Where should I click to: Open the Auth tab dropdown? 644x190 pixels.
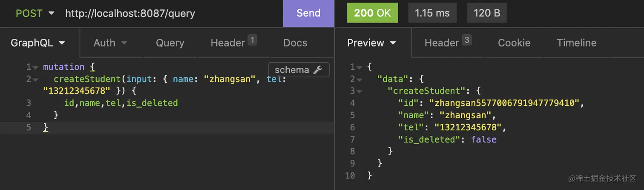pos(110,43)
